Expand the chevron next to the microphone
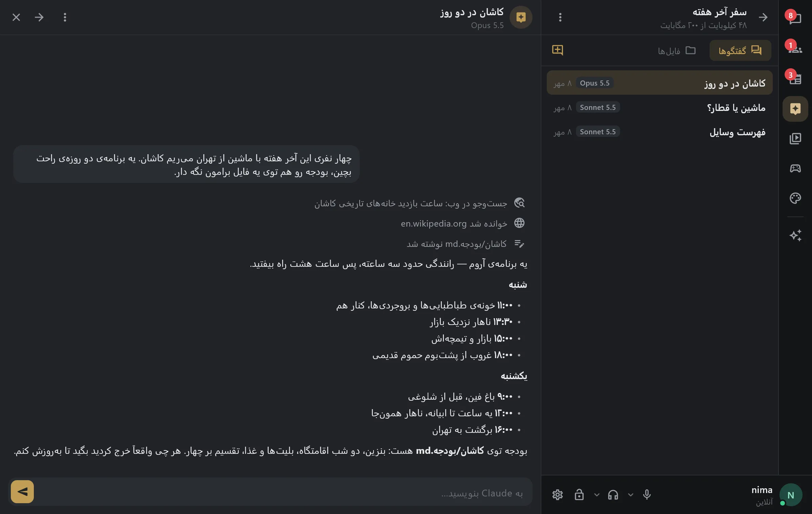This screenshot has height=514, width=812. 631,495
